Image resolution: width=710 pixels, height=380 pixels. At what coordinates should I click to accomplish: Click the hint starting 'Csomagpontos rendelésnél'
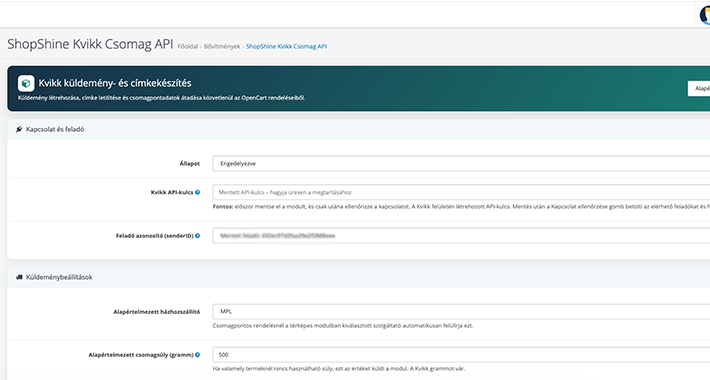(x=343, y=326)
